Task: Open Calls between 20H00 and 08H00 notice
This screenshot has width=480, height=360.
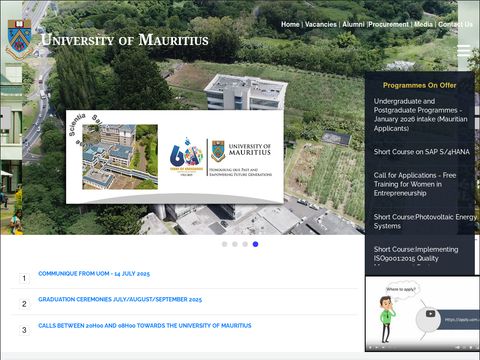Action: (145, 325)
